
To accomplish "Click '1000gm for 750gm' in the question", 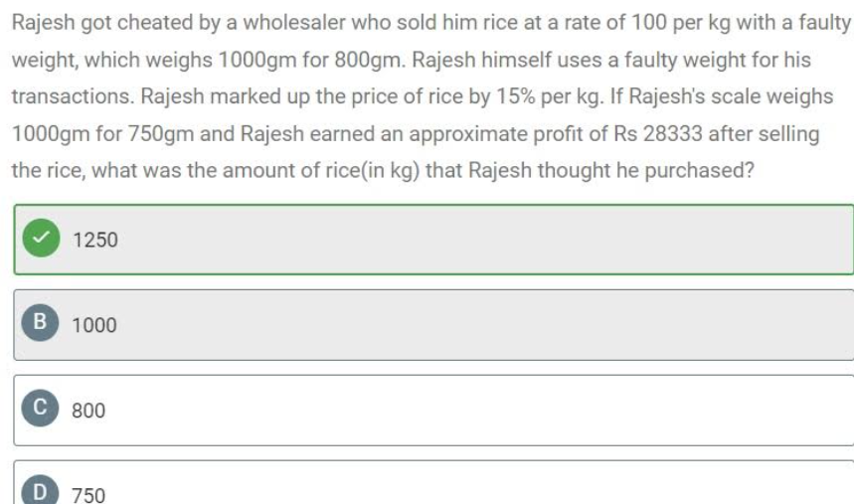I will click(x=103, y=134).
